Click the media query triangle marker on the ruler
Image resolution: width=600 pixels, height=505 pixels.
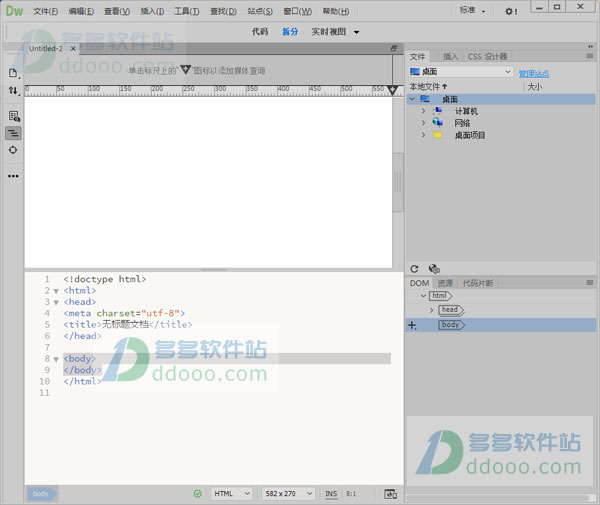point(393,90)
